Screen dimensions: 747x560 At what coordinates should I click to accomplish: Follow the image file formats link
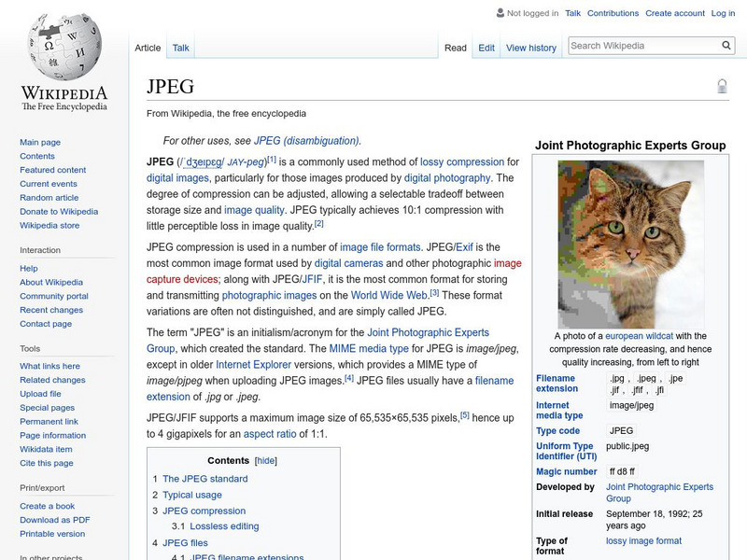[380, 247]
